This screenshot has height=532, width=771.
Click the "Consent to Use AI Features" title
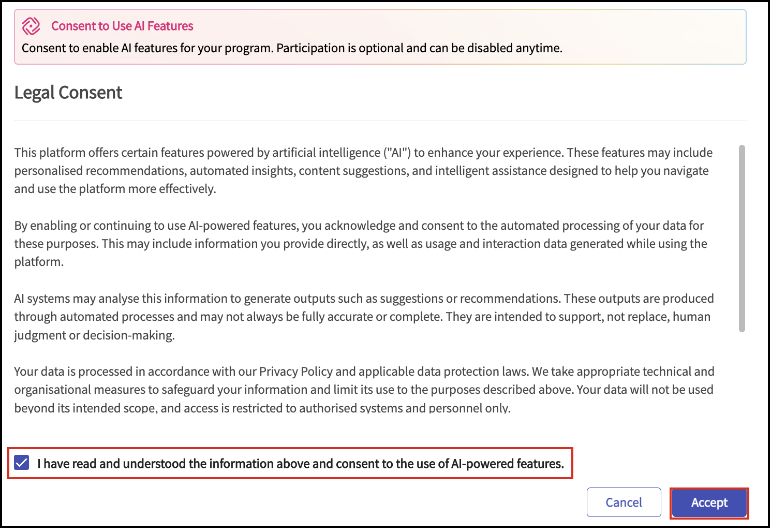coord(122,26)
